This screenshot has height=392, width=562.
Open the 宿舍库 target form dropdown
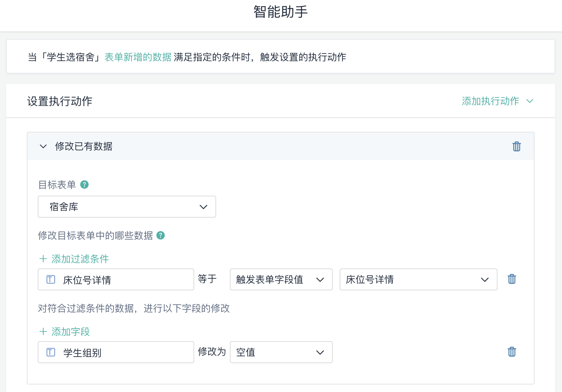(x=127, y=207)
